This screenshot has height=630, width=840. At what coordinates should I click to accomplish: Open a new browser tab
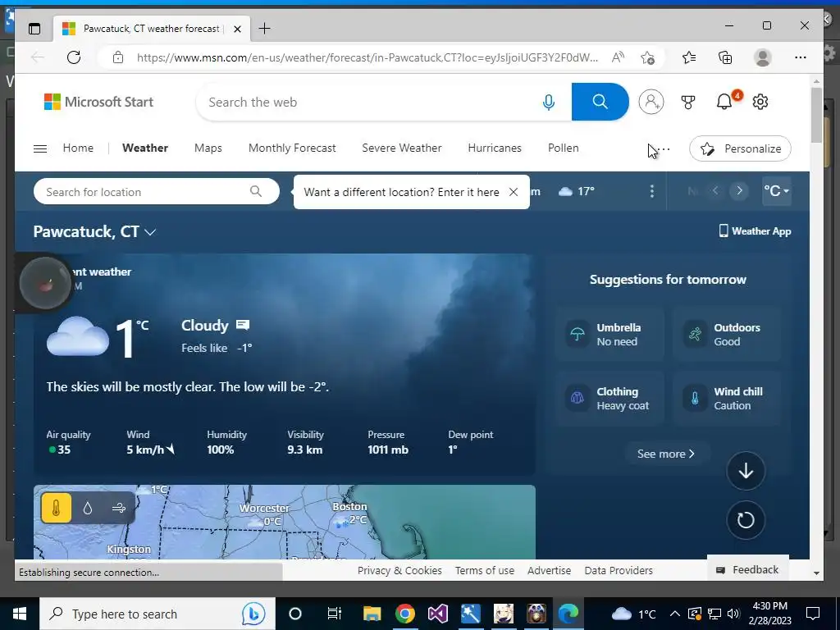click(264, 29)
